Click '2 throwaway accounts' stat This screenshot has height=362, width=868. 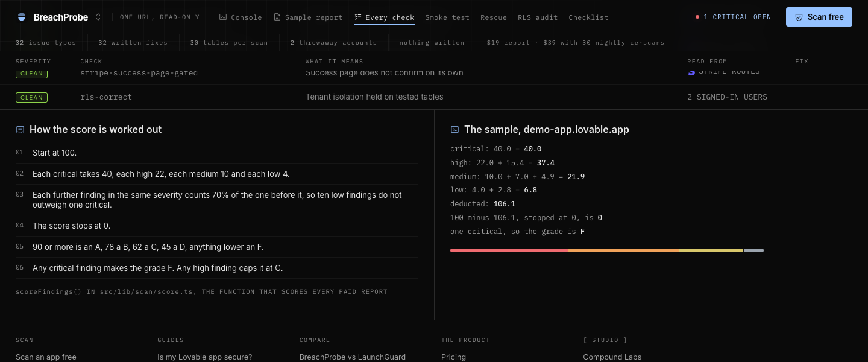[x=333, y=43]
